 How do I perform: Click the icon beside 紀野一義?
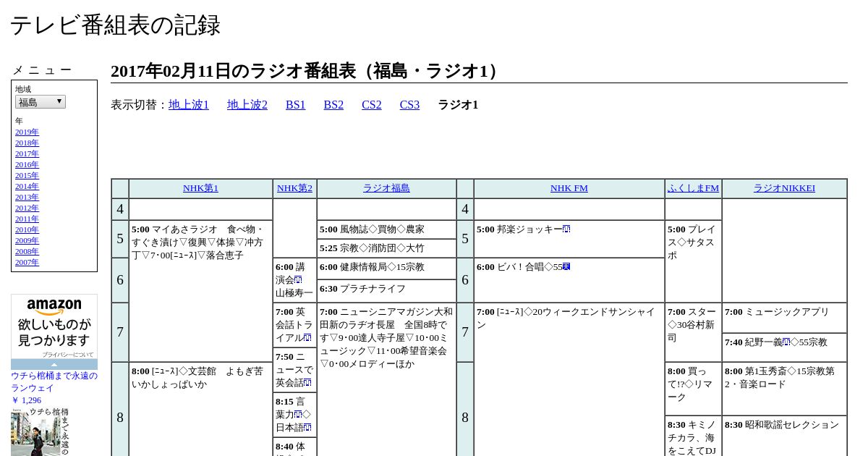point(786,342)
